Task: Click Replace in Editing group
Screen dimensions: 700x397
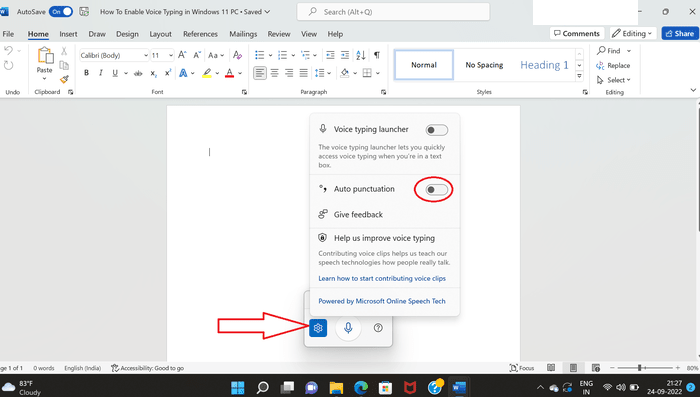Action: (613, 66)
